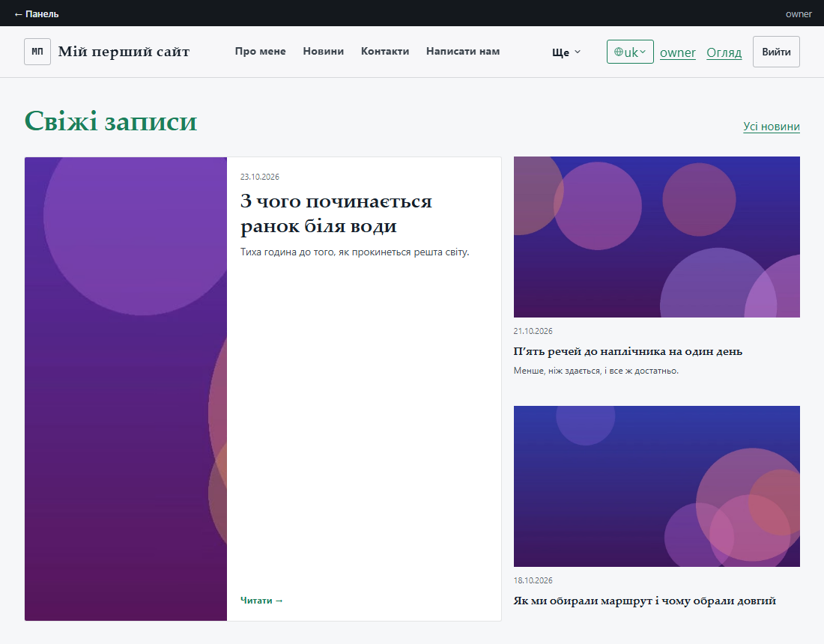The height and width of the screenshot is (644, 824).
Task: Click the Мій перший сайт title
Action: click(124, 52)
